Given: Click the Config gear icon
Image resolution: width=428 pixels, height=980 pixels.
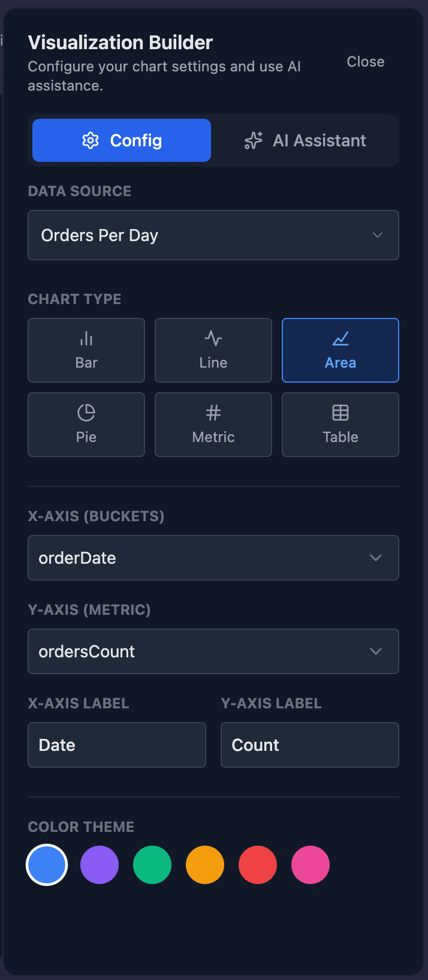Looking at the screenshot, I should (91, 140).
